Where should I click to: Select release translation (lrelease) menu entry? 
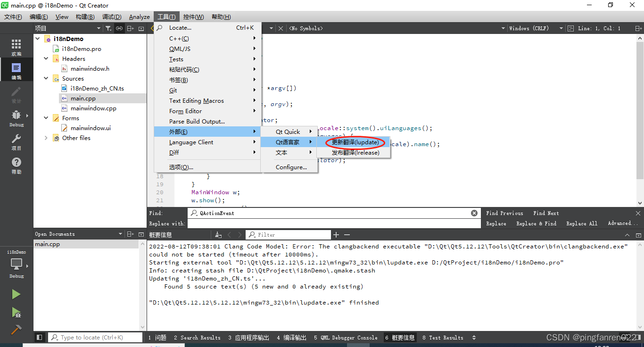(355, 153)
